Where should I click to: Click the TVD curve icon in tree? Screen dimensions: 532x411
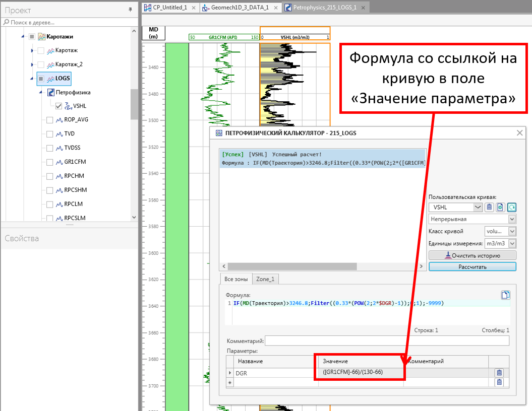(x=60, y=134)
